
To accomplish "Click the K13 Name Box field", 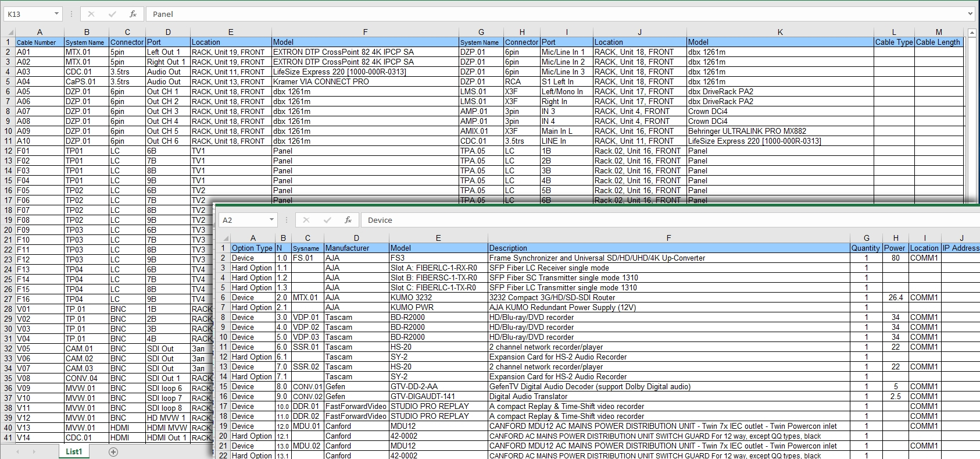I will point(29,14).
